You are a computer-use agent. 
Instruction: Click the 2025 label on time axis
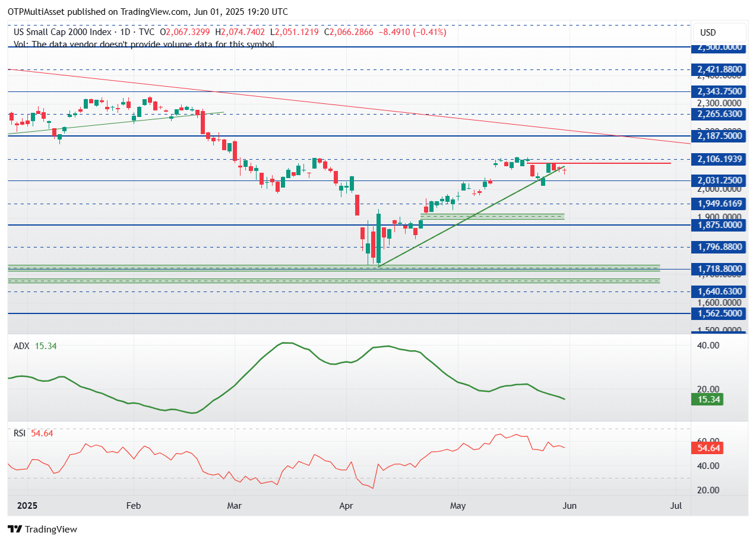(x=27, y=506)
